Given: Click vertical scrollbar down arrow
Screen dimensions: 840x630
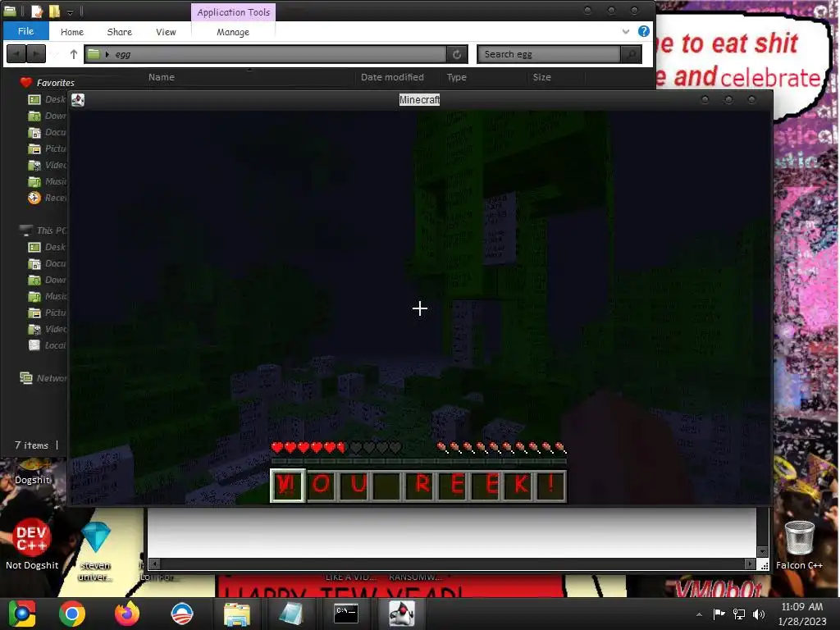Looking at the screenshot, I should [x=763, y=552].
